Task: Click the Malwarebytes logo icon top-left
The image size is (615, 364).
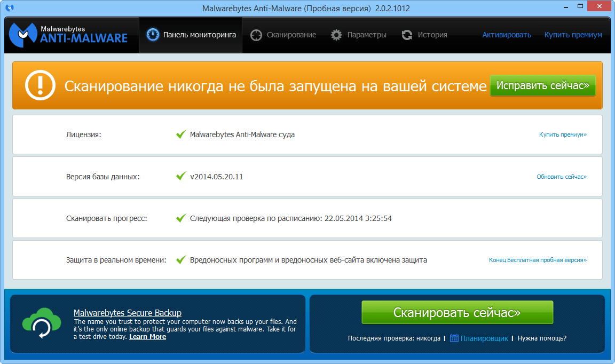Action: pyautogui.click(x=22, y=34)
